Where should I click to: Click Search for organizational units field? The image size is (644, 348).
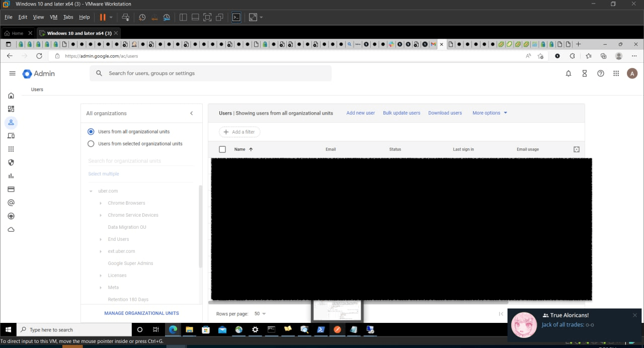pyautogui.click(x=141, y=161)
